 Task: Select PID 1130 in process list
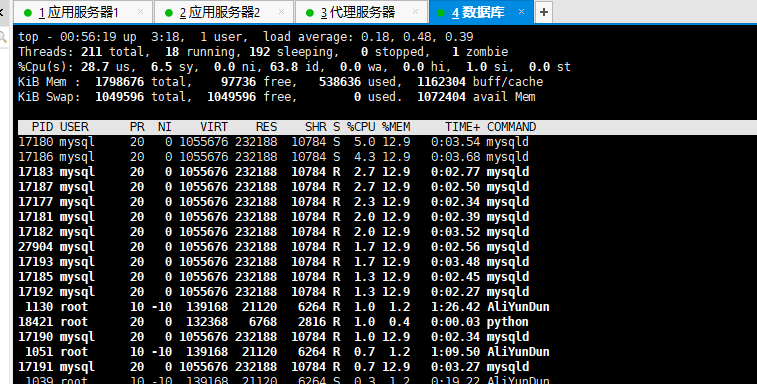(39, 307)
